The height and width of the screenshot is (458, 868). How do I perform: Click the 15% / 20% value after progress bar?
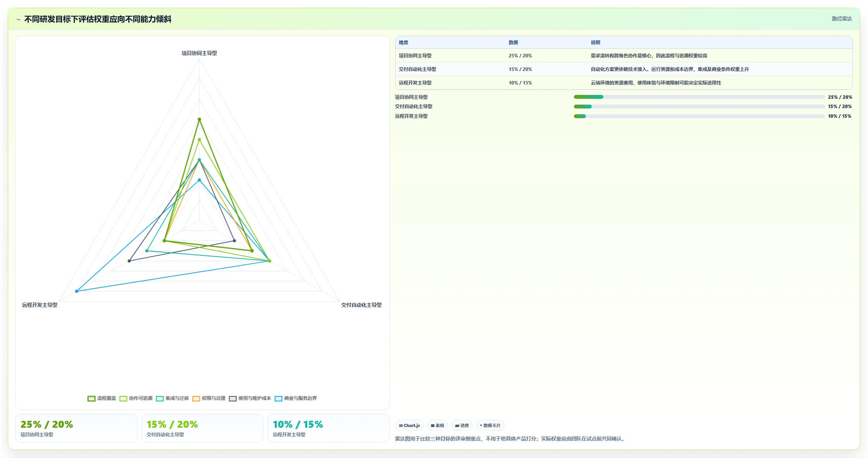840,107
